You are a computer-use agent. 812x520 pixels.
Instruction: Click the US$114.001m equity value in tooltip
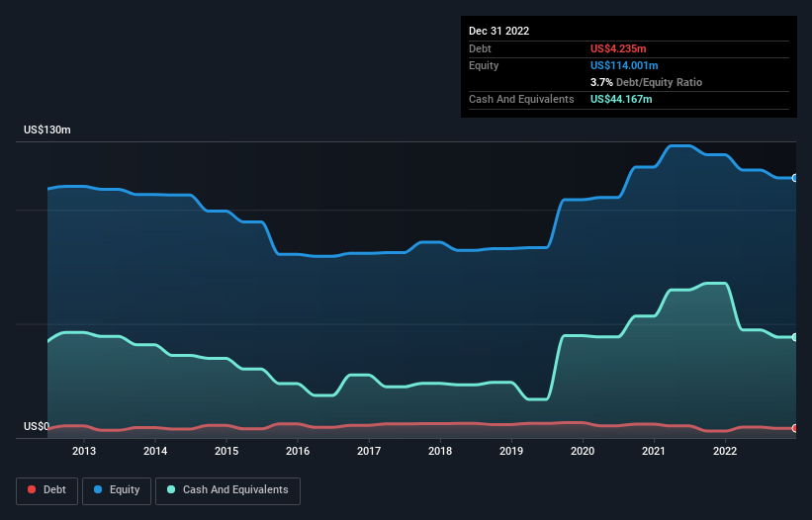(624, 65)
